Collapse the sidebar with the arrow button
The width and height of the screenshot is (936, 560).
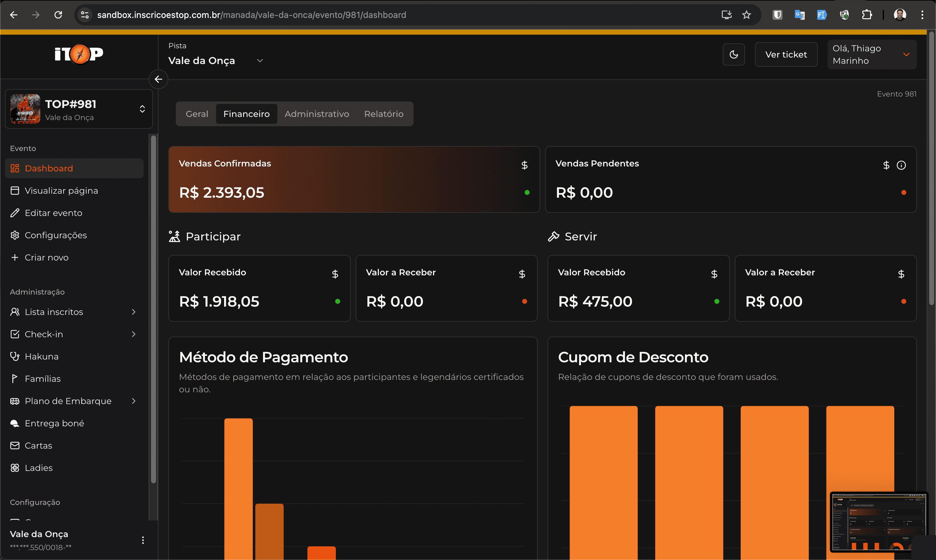[x=158, y=79]
